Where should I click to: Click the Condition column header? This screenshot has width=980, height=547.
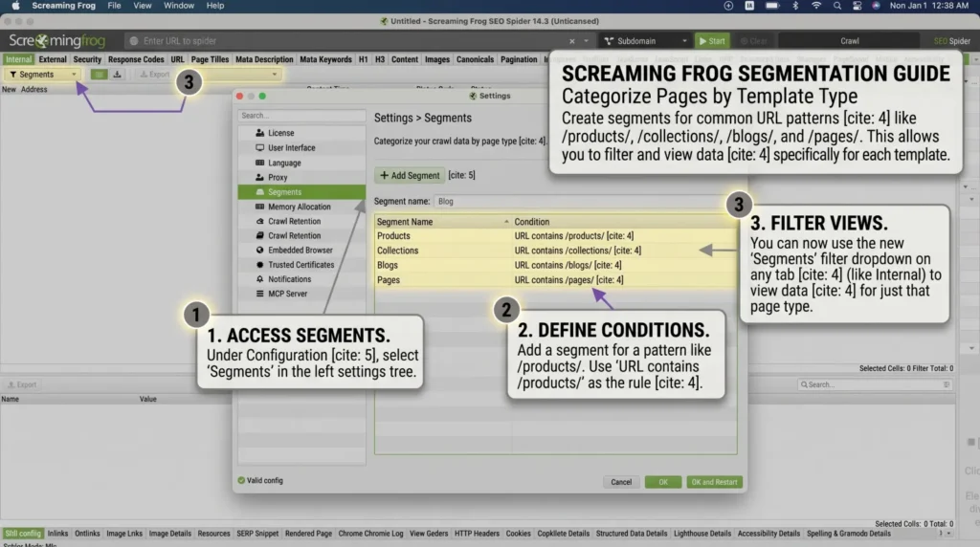tap(624, 222)
